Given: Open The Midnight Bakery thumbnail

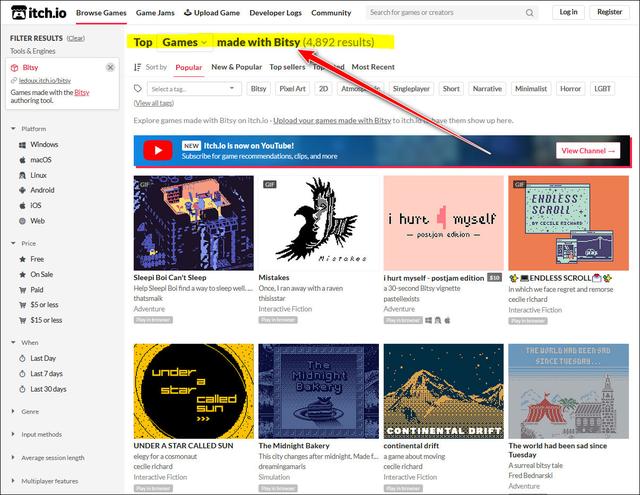Looking at the screenshot, I should click(x=318, y=391).
